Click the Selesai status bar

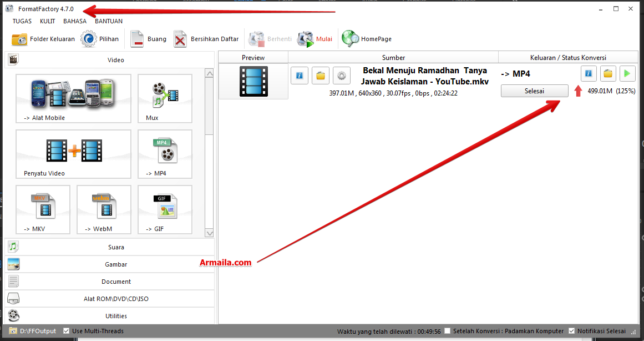coord(534,91)
